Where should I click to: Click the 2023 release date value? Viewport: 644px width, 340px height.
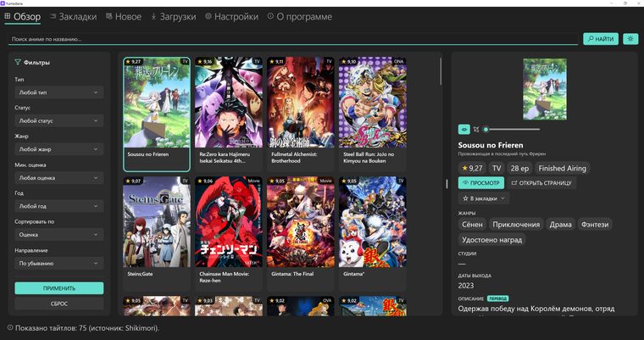click(x=466, y=286)
